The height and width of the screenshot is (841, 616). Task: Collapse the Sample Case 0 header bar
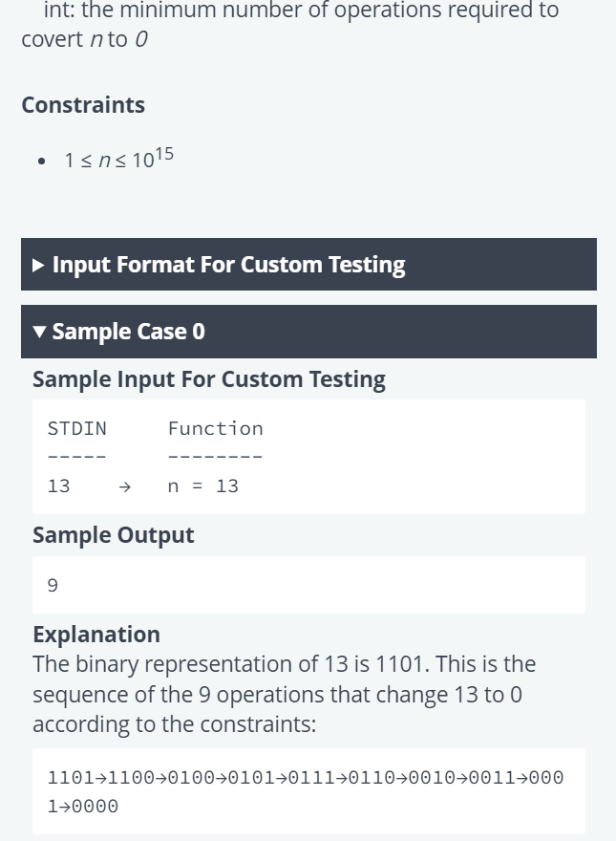pos(308,332)
